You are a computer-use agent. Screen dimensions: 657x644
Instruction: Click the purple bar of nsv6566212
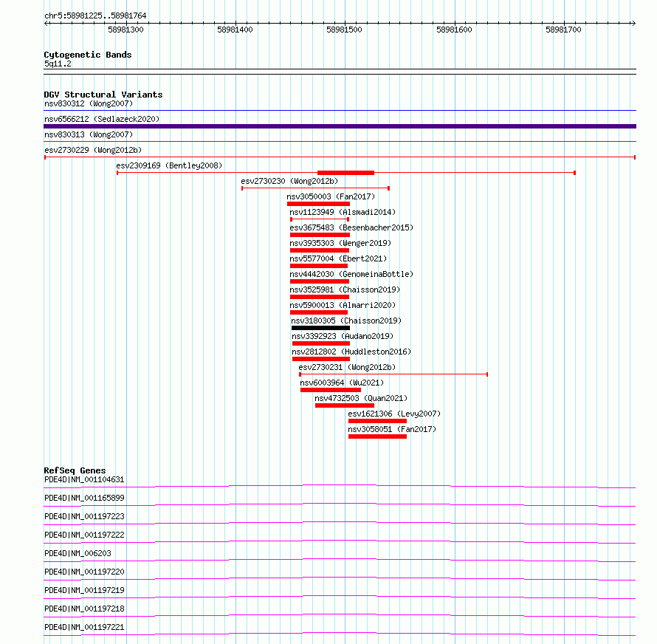[x=340, y=126]
